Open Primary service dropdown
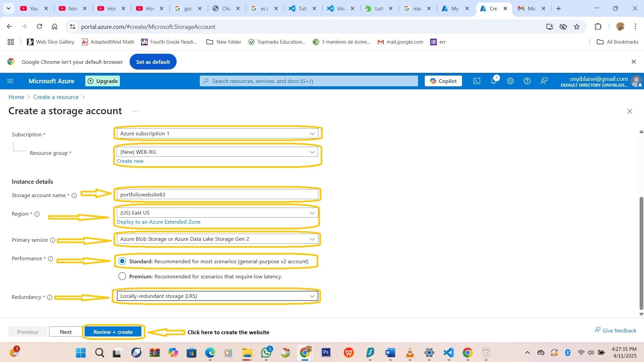This screenshot has width=644, height=362. tap(217, 239)
